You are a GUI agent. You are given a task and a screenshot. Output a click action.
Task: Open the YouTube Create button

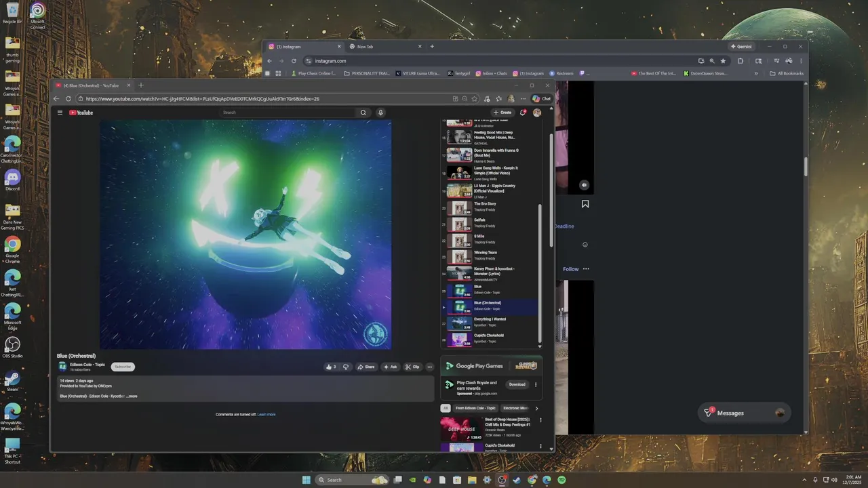(502, 113)
